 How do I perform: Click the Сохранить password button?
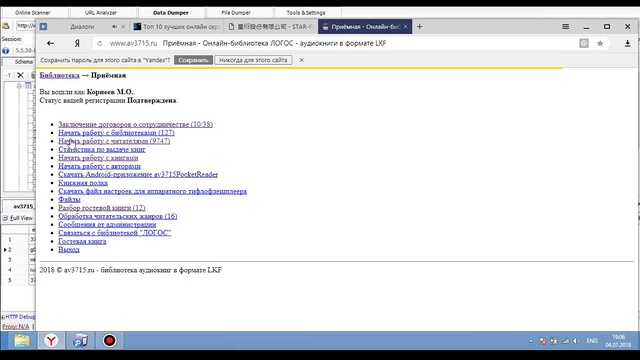(x=193, y=60)
